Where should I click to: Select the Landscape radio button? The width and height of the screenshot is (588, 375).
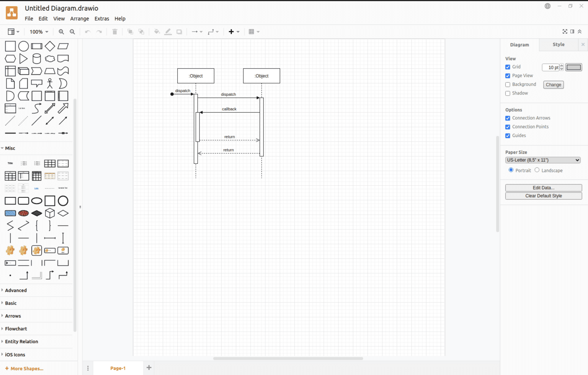tap(537, 170)
